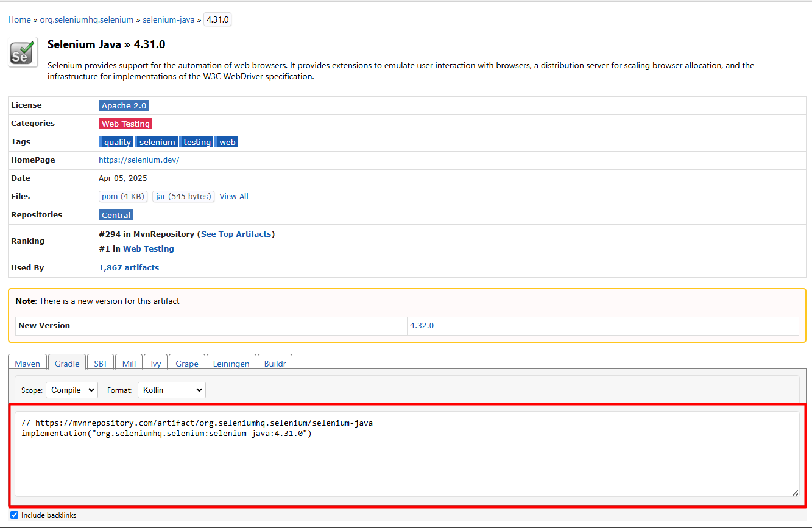Open the 1,867 artifacts link
The image size is (812, 528).
[129, 267]
